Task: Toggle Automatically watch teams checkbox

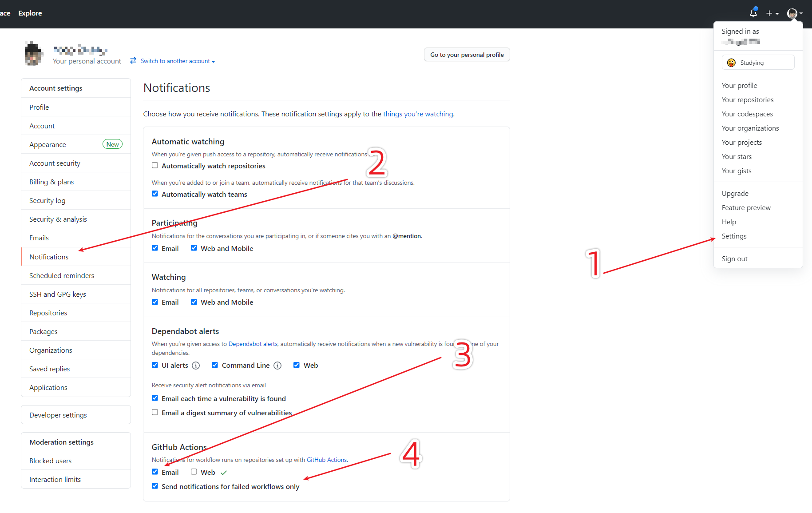Action: click(155, 194)
